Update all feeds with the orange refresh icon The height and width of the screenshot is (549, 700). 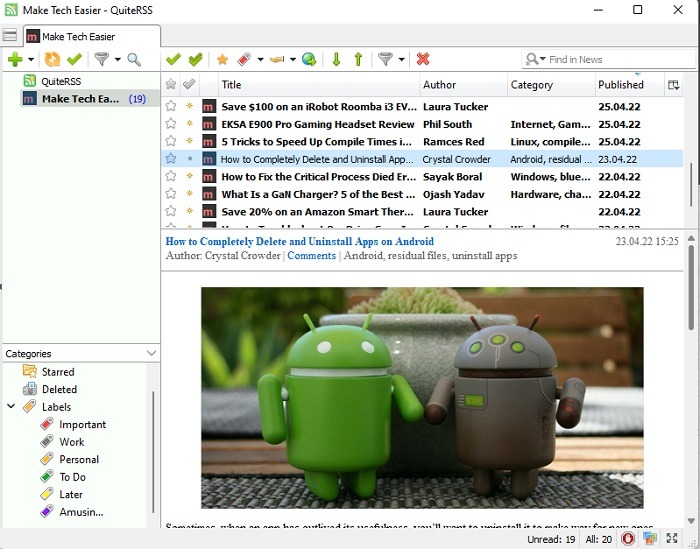click(x=52, y=60)
